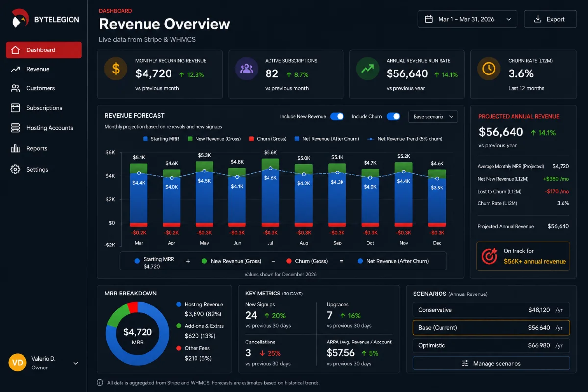Viewport: 588px width, 392px height.
Task: Click the dollar sign MRR icon
Action: pos(116,69)
